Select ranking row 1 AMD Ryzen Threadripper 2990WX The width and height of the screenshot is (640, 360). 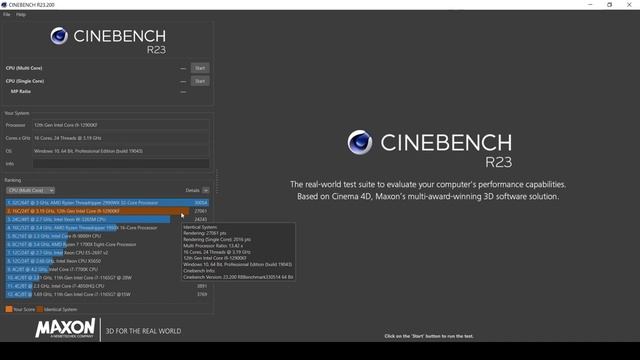click(107, 202)
